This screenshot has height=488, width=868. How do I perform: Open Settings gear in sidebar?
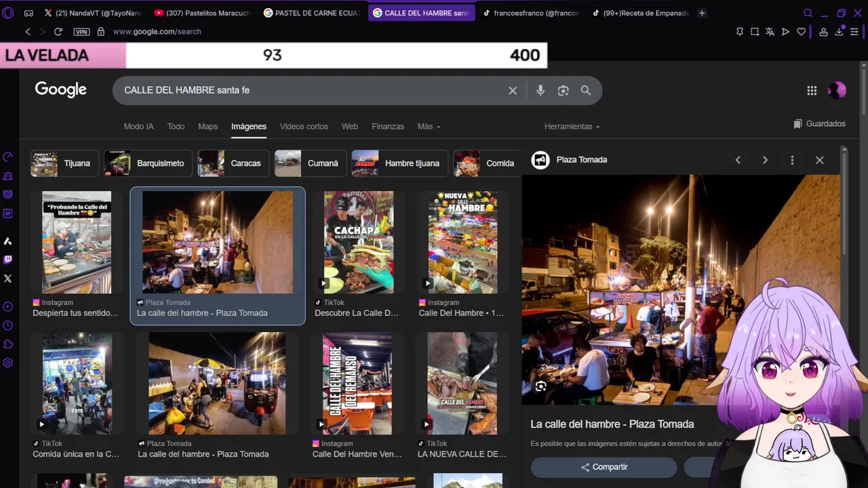click(8, 363)
